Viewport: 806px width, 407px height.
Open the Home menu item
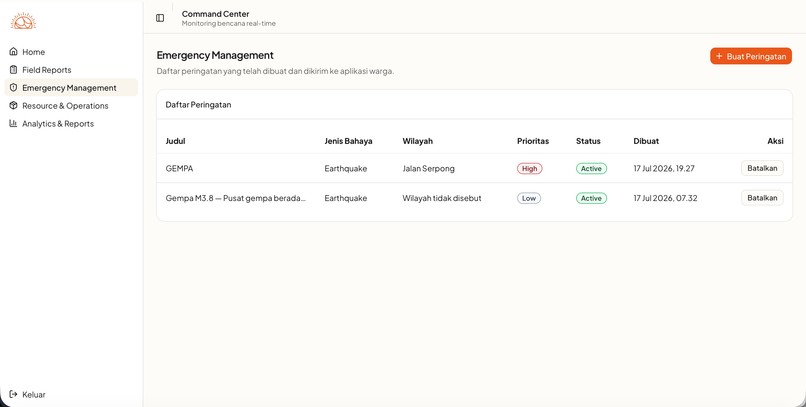71,51
